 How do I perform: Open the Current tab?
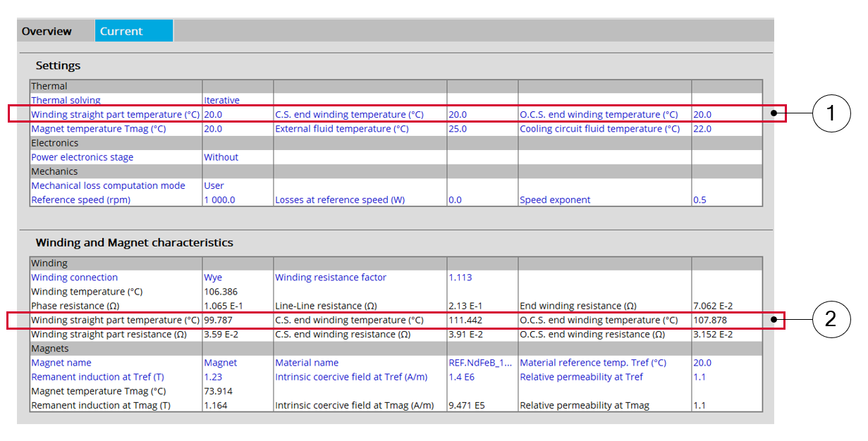point(121,31)
